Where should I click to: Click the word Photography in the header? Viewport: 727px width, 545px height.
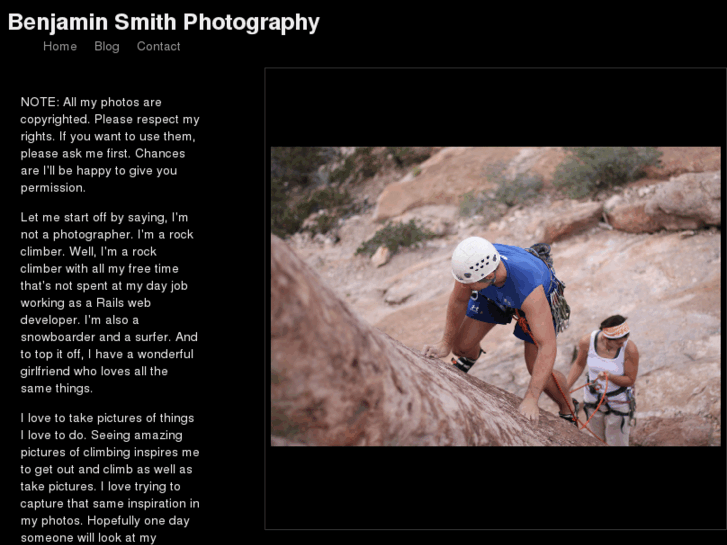251,22
